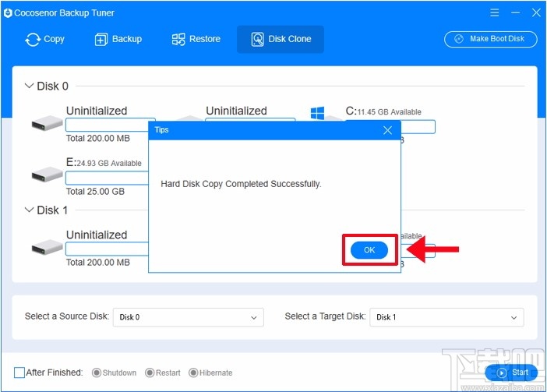Click the Restore grid icon
The image size is (547, 392).
coord(178,40)
